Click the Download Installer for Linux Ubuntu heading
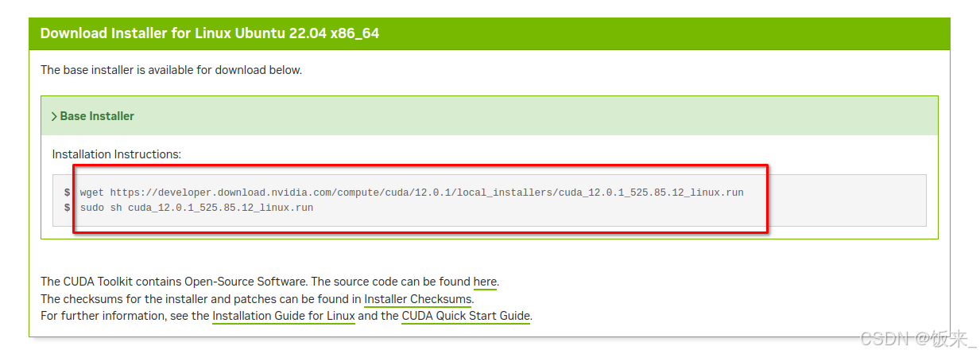Viewport: 980px width, 354px height. pos(210,33)
